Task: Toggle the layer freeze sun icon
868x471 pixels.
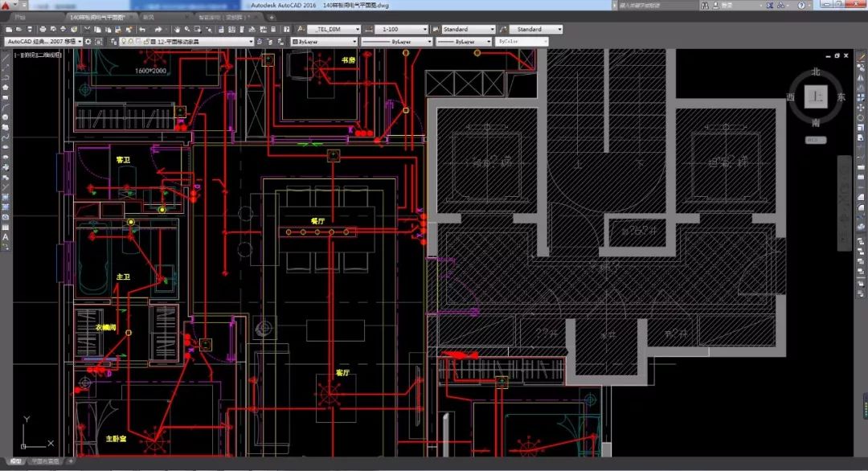Action: tap(131, 42)
